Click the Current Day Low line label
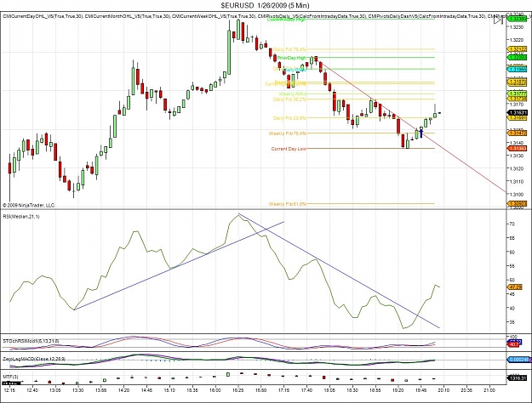 [x=289, y=149]
